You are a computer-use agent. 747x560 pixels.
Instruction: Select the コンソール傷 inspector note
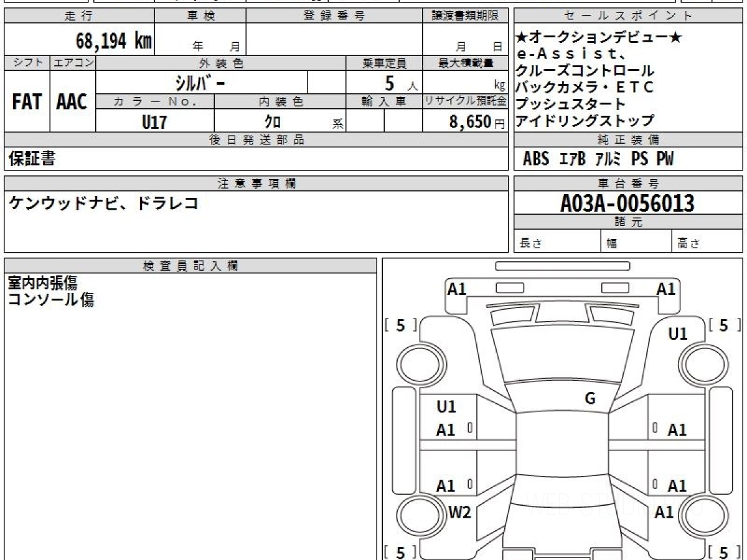click(x=51, y=300)
